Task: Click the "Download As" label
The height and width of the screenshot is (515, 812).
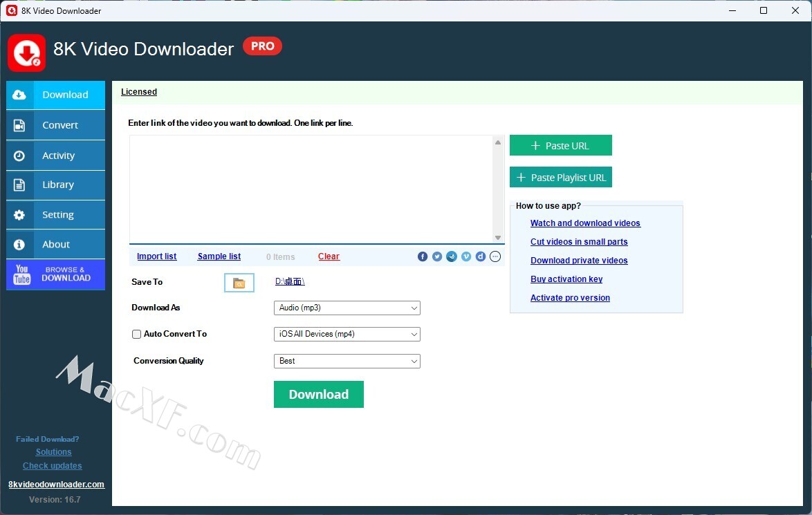Action: [156, 308]
